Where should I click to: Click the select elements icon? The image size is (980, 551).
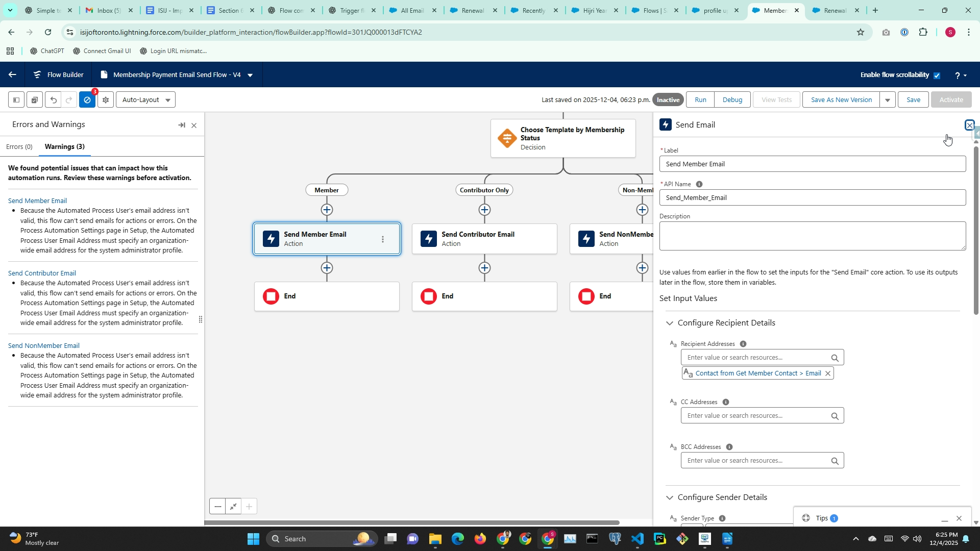click(x=35, y=100)
